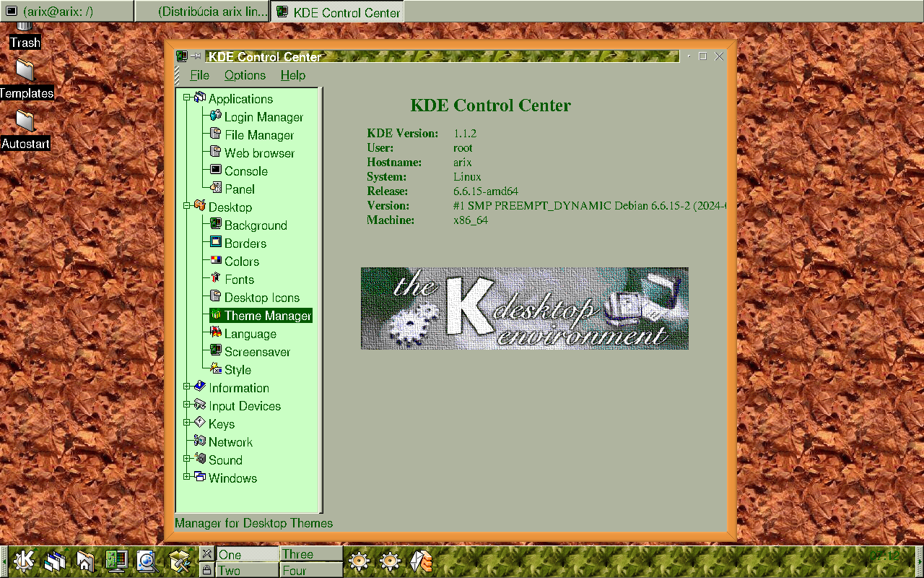Screen dimensions: 924x578
Task: Click the panel hide handle at left edge
Action: click(x=4, y=561)
